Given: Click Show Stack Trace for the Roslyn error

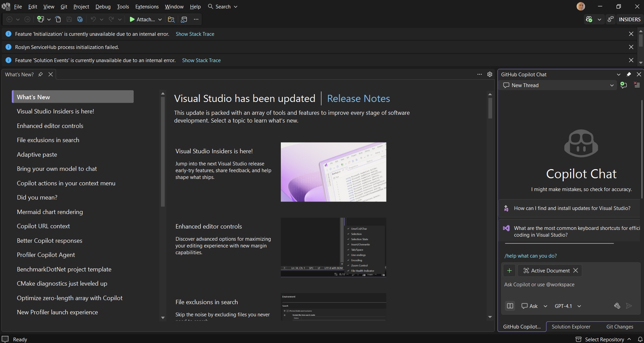Looking at the screenshot, I should tap(195, 34).
